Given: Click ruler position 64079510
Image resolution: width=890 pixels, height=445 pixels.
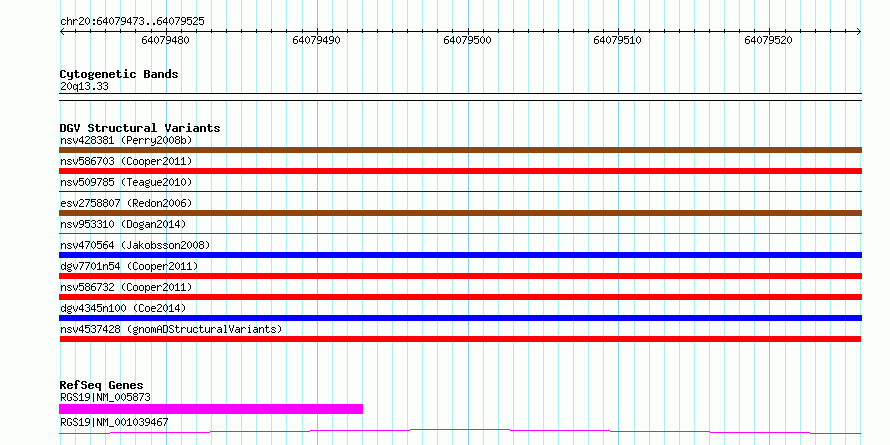Looking at the screenshot, I should point(618,40).
